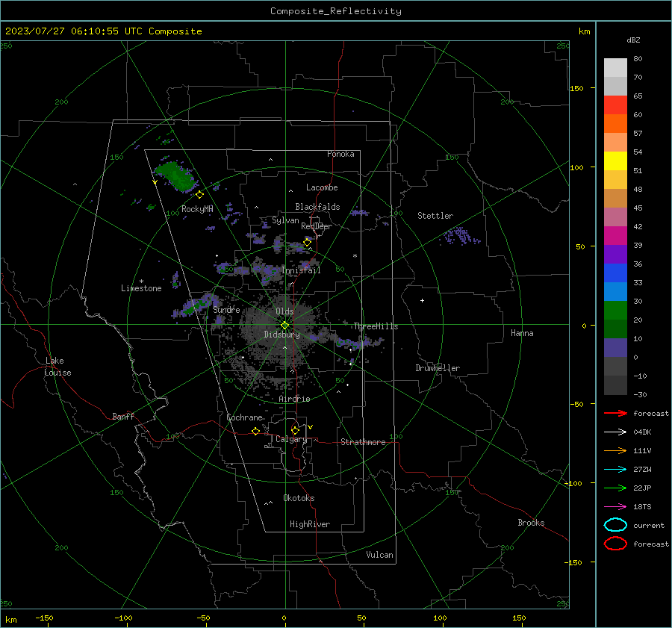Click the echo band south of ThreeHills
672x628 pixels.
pos(359,342)
